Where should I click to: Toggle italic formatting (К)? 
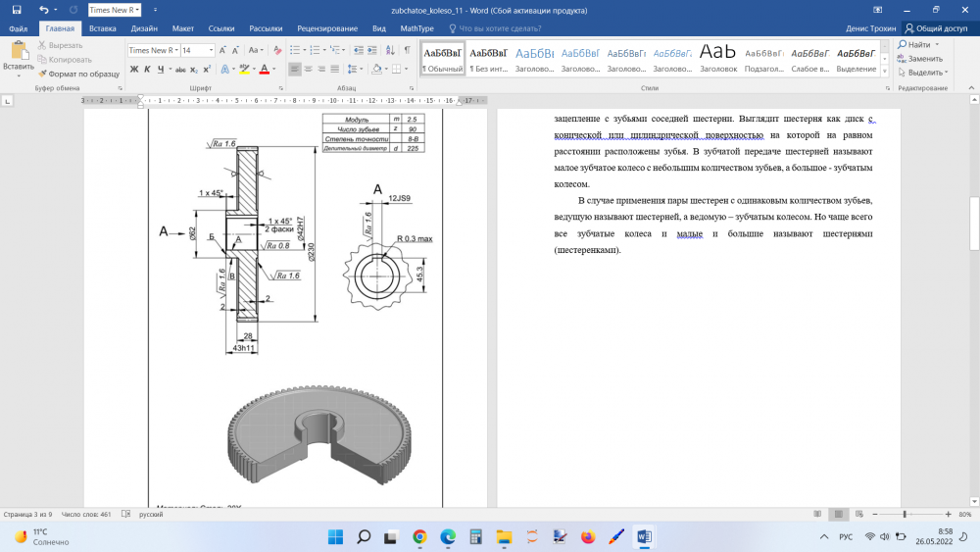point(147,69)
